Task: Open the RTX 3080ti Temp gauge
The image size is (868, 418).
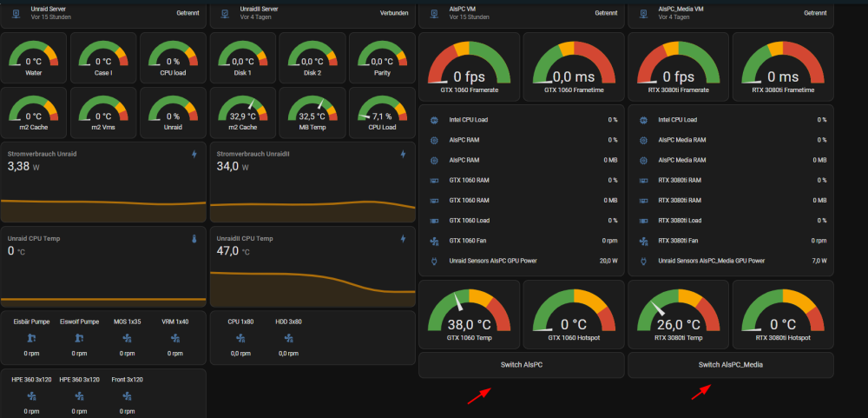Action: point(679,314)
